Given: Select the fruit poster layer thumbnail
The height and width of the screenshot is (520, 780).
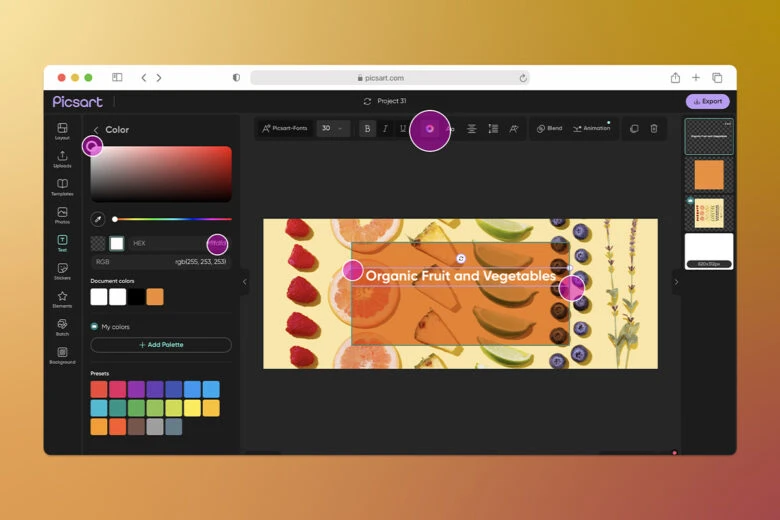Looking at the screenshot, I should coord(709,213).
